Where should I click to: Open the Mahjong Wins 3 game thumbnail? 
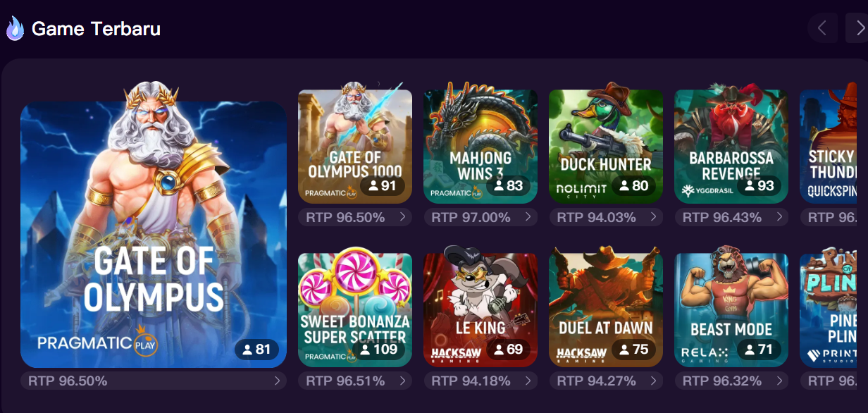[480, 147]
